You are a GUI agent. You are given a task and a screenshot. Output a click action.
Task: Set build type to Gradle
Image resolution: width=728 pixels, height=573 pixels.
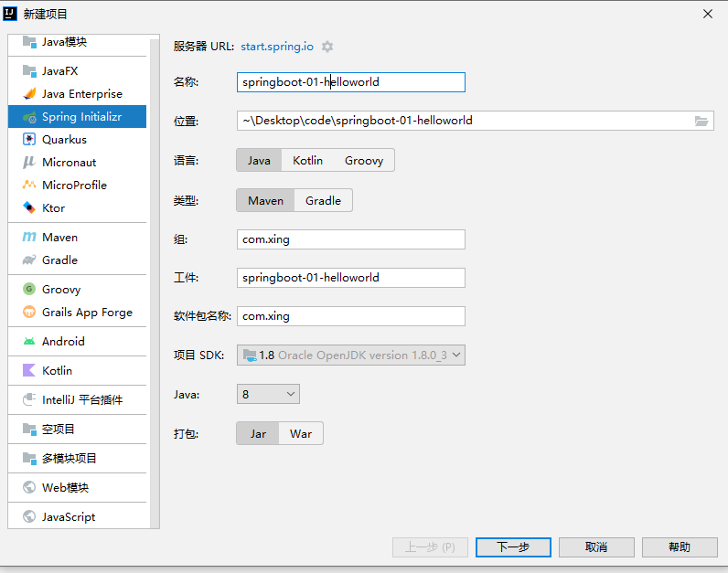(x=323, y=200)
